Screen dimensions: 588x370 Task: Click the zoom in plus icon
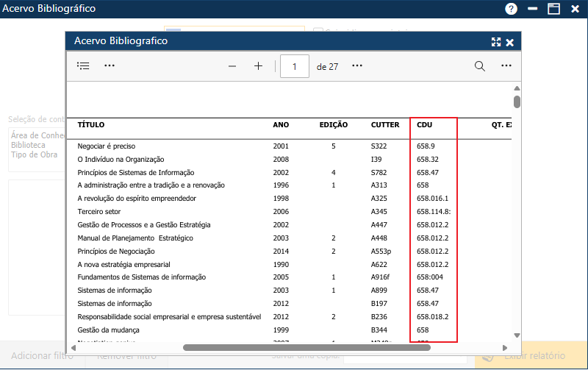(258, 66)
